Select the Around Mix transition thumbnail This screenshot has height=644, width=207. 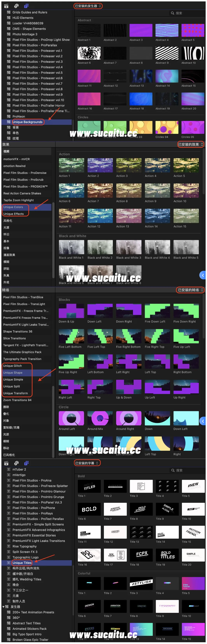click(100, 418)
